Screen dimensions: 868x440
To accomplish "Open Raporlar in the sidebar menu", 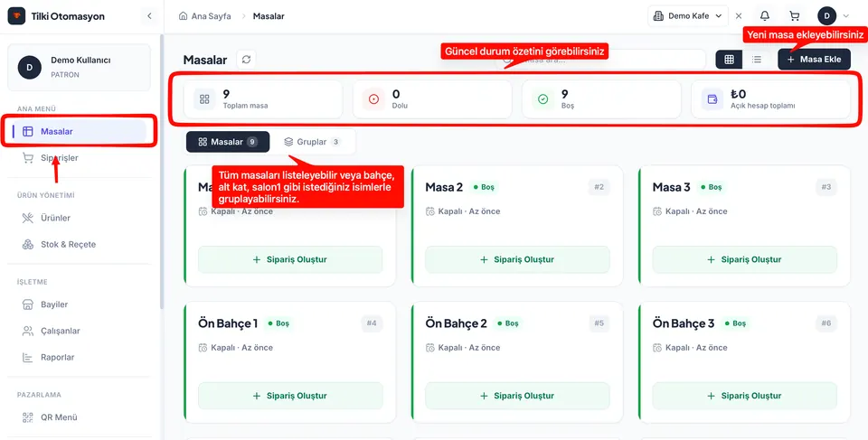I will [x=57, y=357].
